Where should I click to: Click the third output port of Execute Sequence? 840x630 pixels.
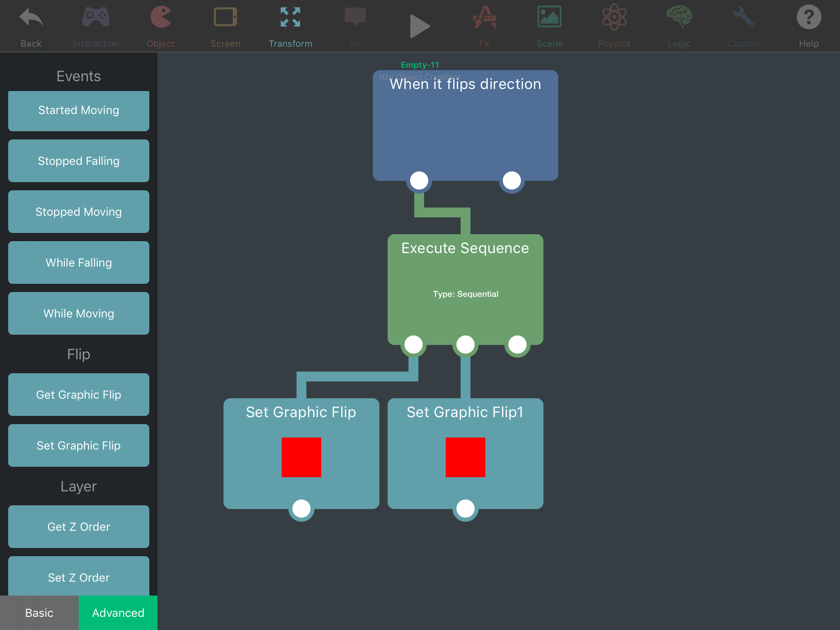[x=517, y=345]
